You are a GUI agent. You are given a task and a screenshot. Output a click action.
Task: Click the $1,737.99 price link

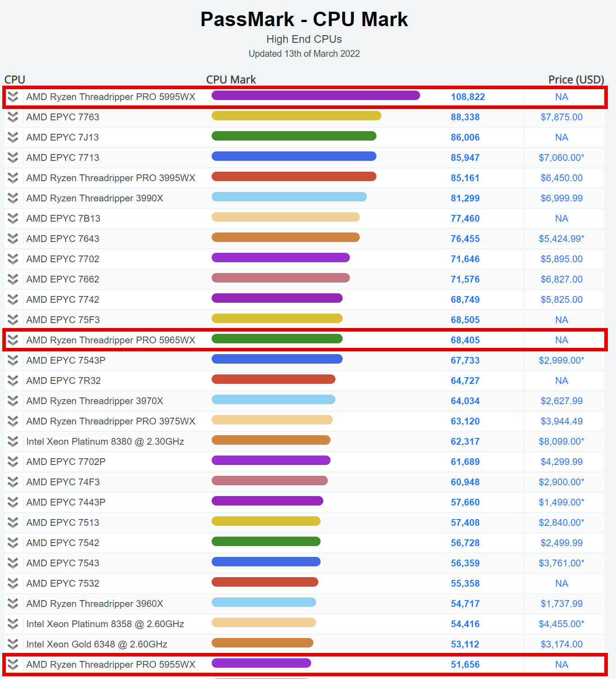point(562,604)
